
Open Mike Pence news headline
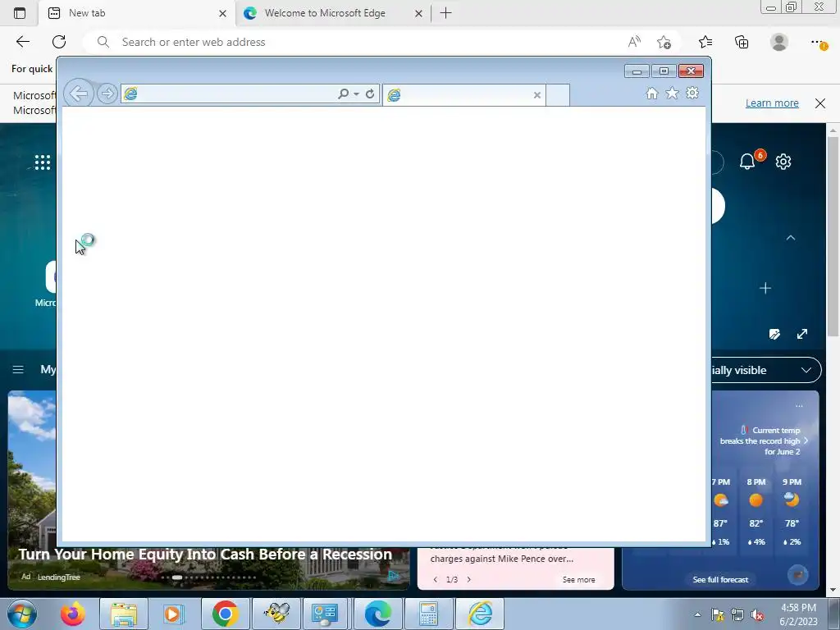point(501,559)
